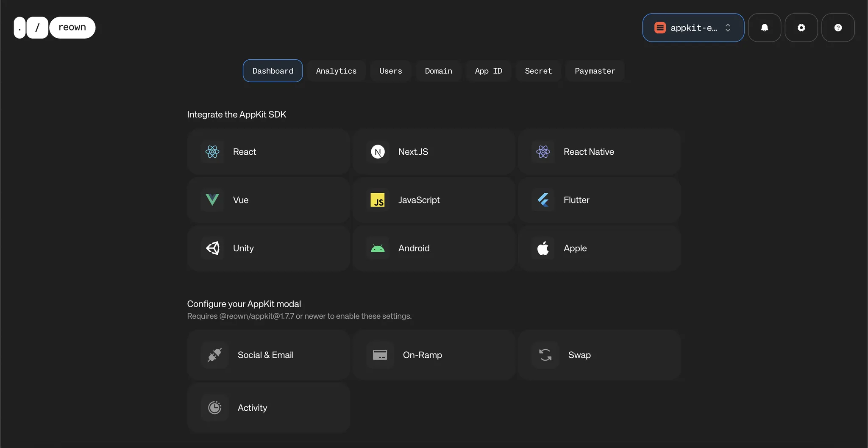Open the Paymaster tab
The width and height of the screenshot is (868, 448).
pos(595,71)
